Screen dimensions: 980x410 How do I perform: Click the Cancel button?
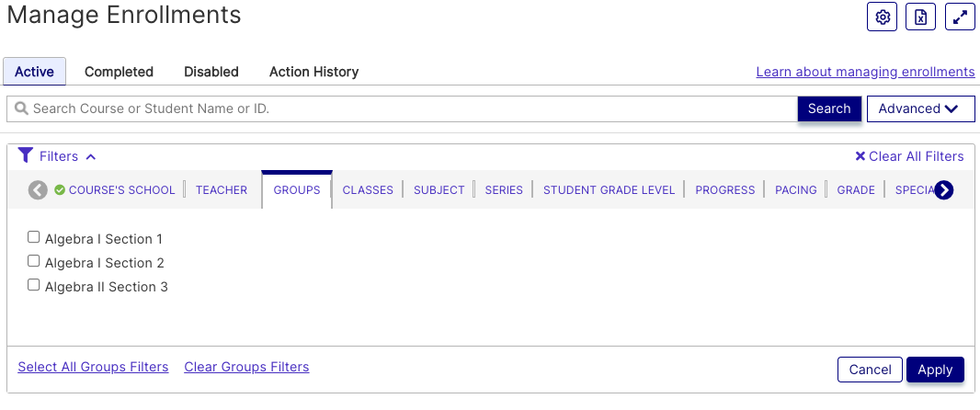point(870,370)
